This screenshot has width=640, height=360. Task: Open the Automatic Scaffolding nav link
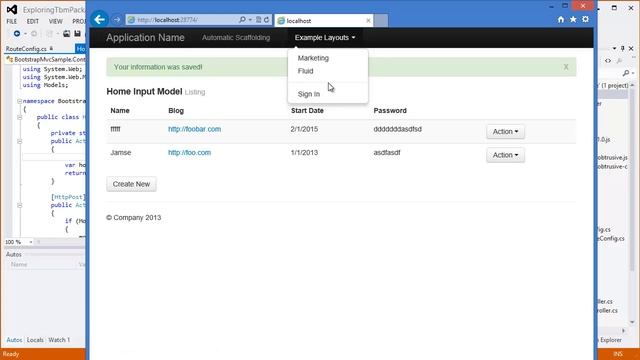click(x=236, y=38)
